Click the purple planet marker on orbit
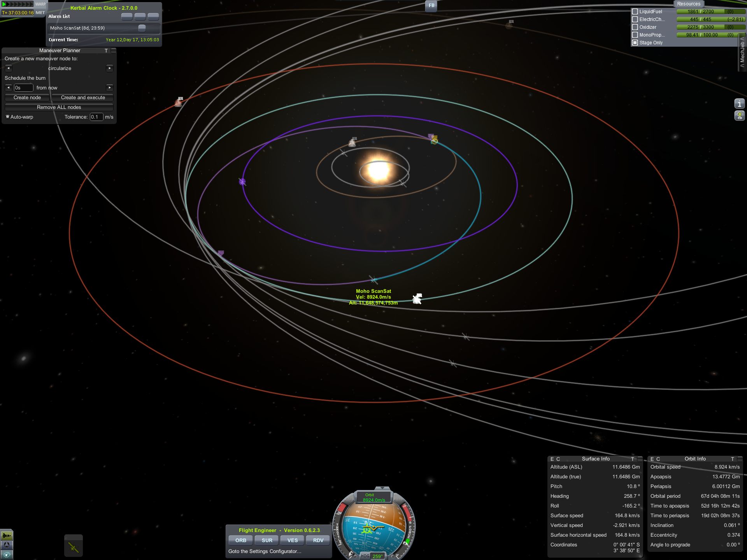Screen dimensions: 747x560 pos(242,182)
